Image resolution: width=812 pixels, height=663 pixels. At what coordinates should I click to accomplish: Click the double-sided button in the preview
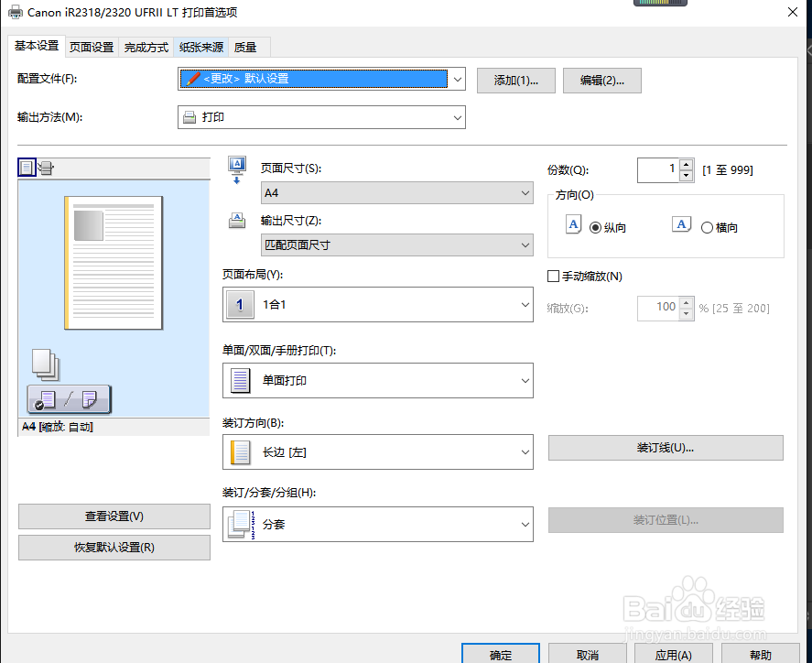click(89, 400)
